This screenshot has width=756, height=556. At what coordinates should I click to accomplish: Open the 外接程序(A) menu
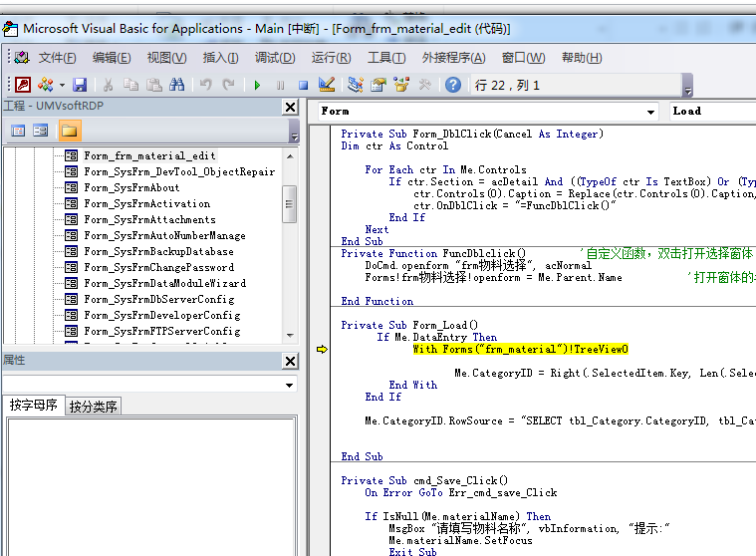pyautogui.click(x=453, y=58)
